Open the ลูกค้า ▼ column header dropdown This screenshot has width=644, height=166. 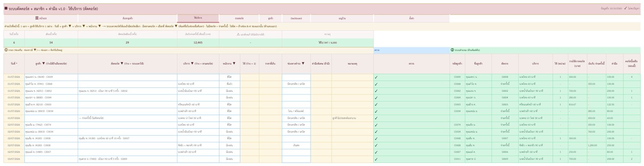click(51, 64)
